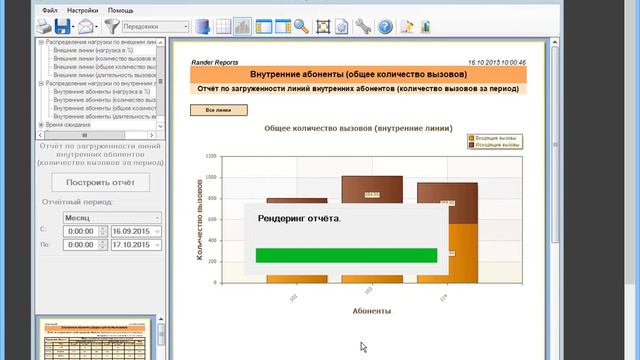Expand the Время ожидания tree node
Viewport: 640px width, 360px height.
pos(41,124)
